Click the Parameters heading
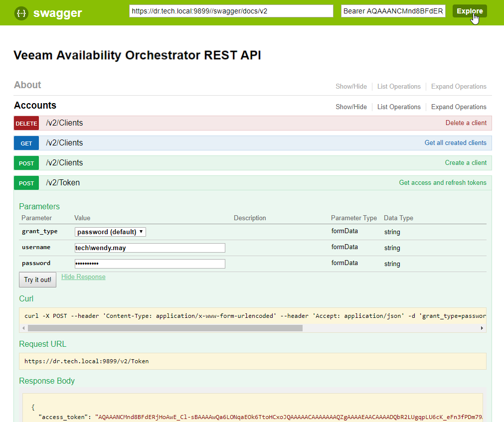This screenshot has height=422, width=504. tap(39, 206)
